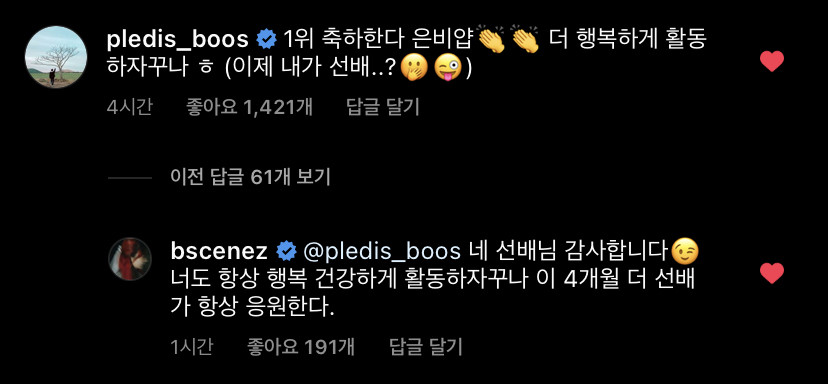Click the winking emoji in the bscenez reply

(685, 251)
